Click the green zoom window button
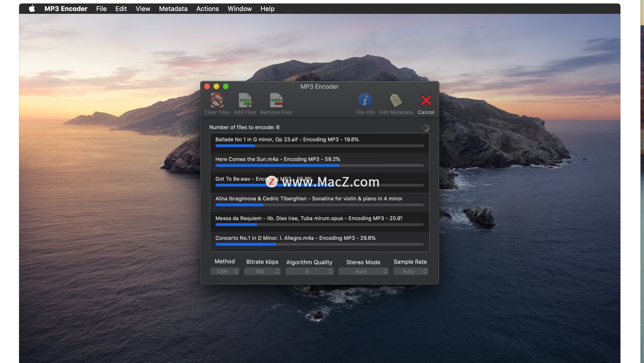 click(x=226, y=86)
